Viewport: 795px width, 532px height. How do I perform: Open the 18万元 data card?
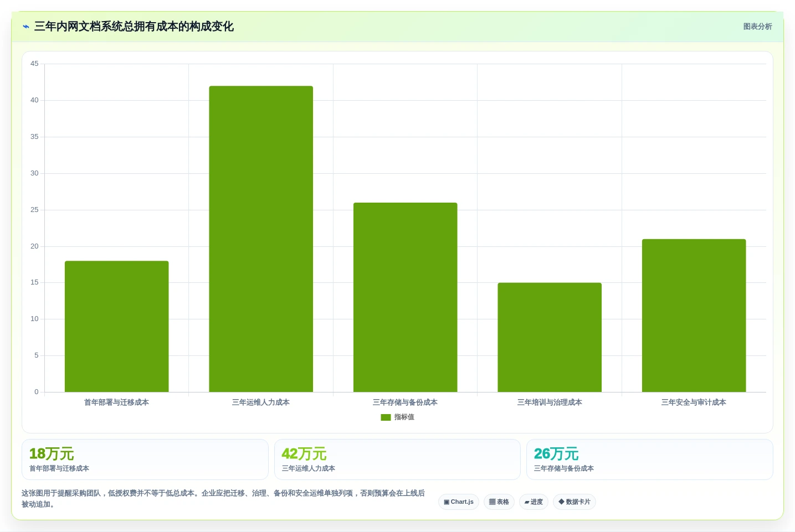[145, 459]
